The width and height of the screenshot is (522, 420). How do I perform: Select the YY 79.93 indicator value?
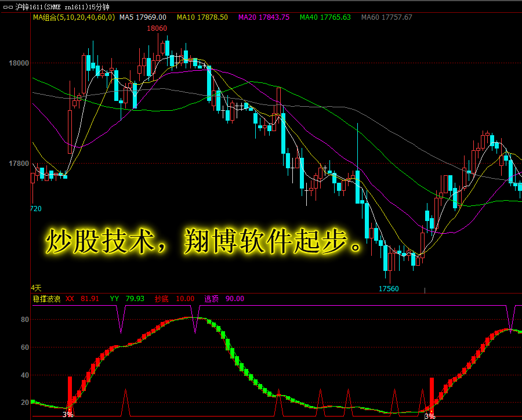click(127, 299)
